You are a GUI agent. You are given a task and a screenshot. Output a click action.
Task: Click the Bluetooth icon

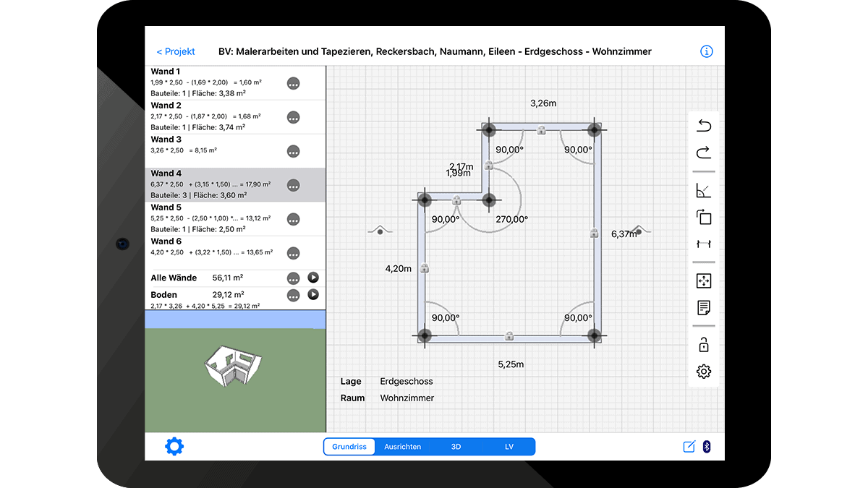click(x=708, y=447)
